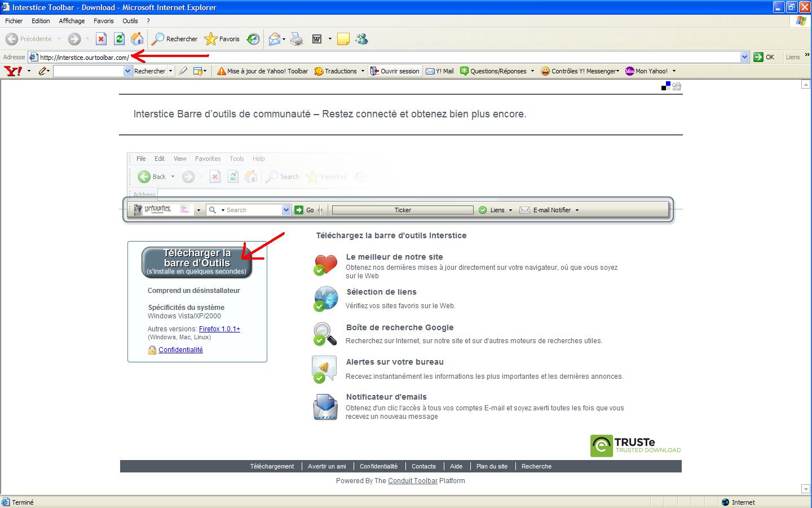Viewport: 812px width, 508px height.
Task: Click Avertir un ami in footer
Action: [327, 466]
